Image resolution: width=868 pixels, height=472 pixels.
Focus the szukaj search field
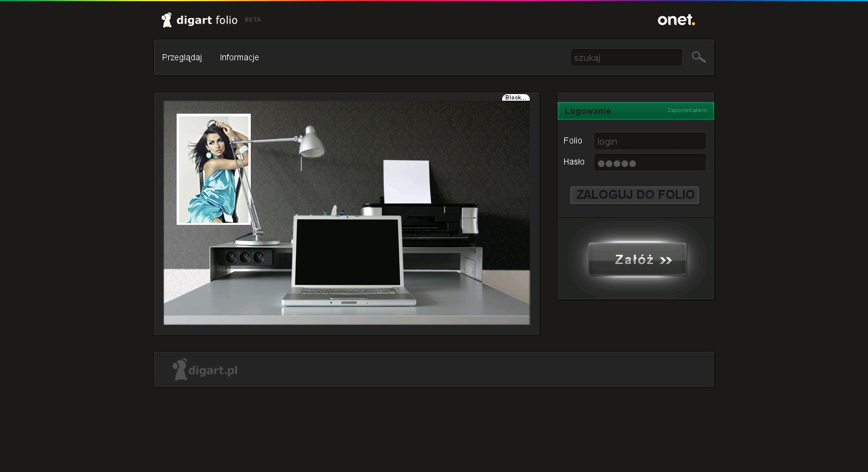point(626,57)
